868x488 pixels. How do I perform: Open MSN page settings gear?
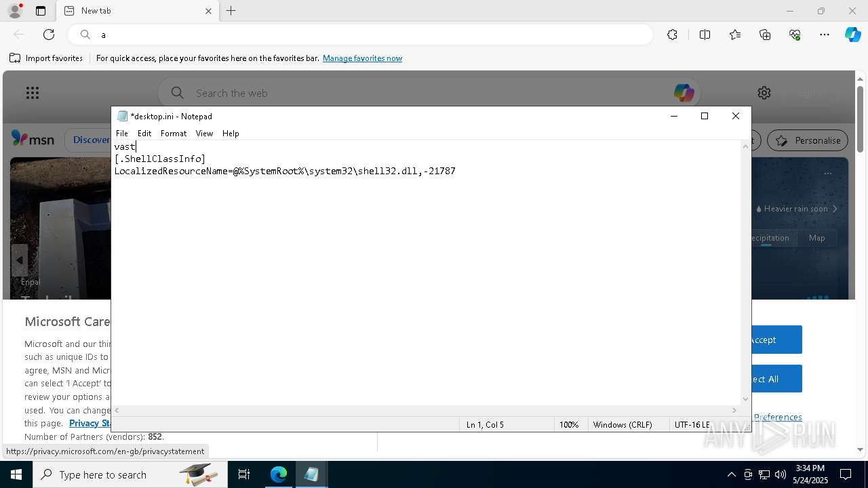pyautogui.click(x=764, y=93)
